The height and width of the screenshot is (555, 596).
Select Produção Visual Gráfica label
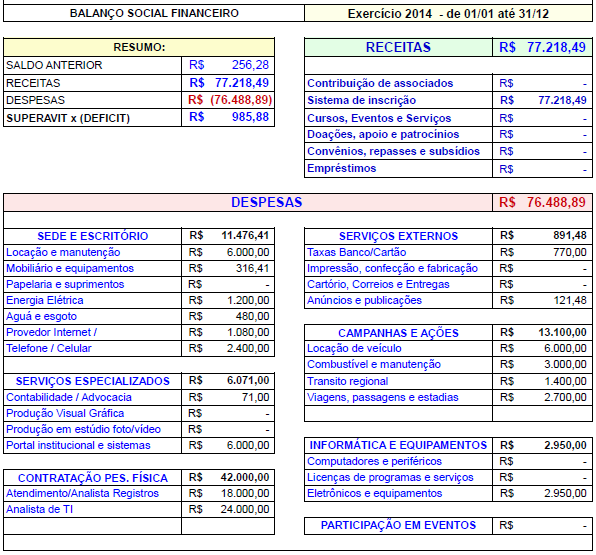65,413
